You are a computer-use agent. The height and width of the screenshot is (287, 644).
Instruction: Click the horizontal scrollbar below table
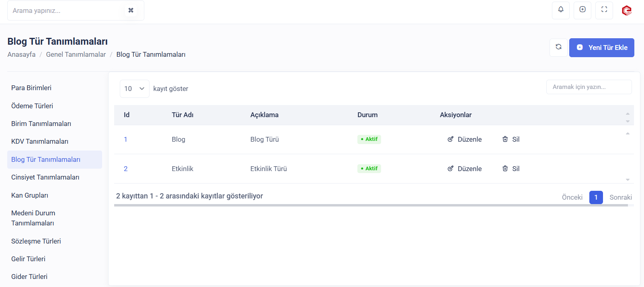371,205
